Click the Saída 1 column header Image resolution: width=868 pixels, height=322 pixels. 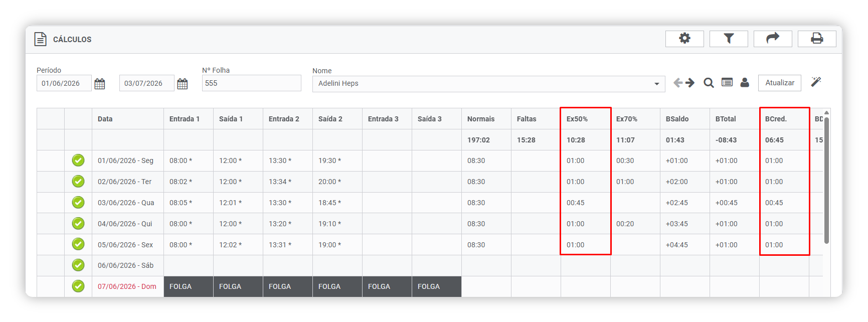238,119
